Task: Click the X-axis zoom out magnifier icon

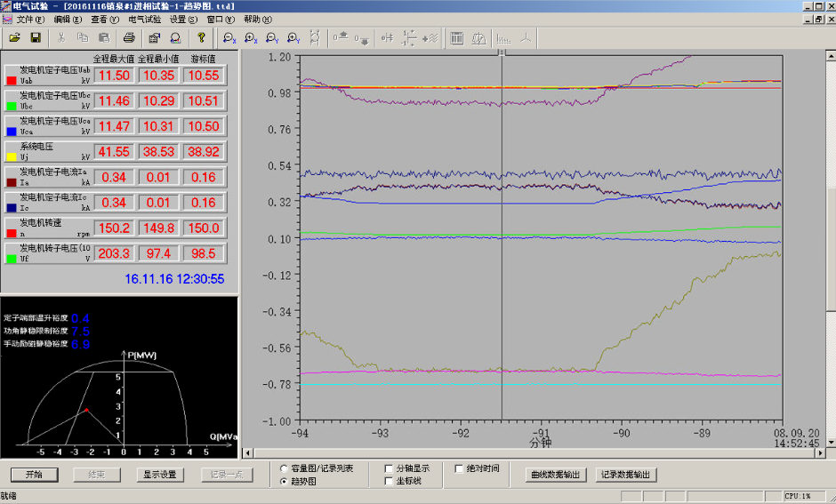Action: [x=229, y=38]
